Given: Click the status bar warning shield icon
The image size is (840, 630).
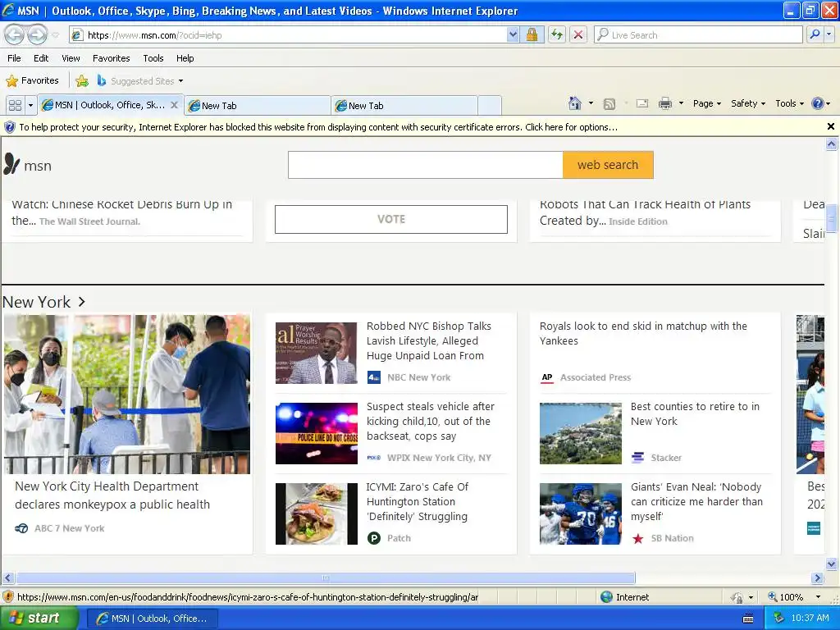Looking at the screenshot, I should click(x=8, y=597).
